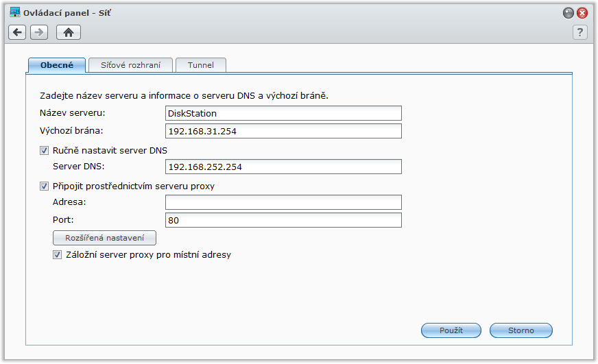Open the Síťové rozhraní tab
The image size is (598, 364).
[130, 65]
